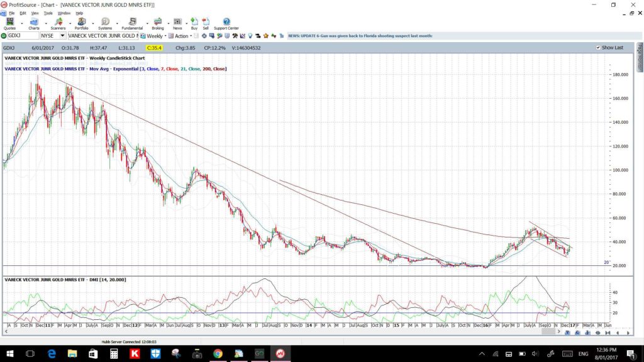Viewport: 644px width, 362px height.
Task: Expand the NYSE exchange dropdown
Action: pyautogui.click(x=62, y=36)
